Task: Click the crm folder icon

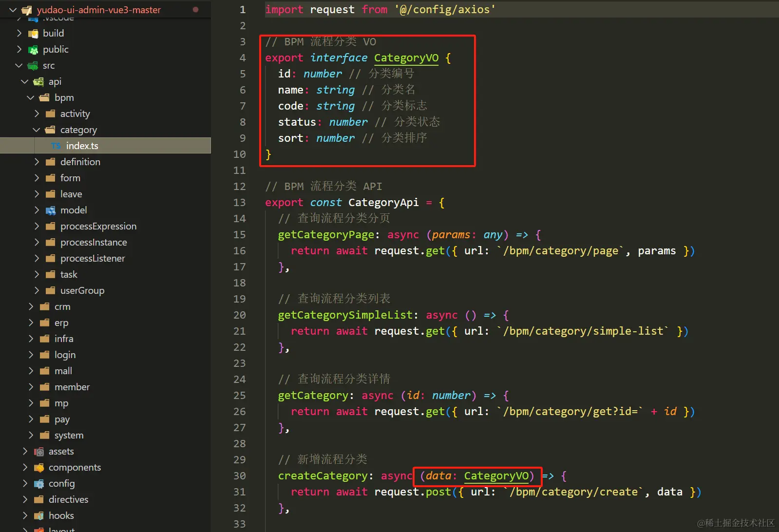Action: 45,307
